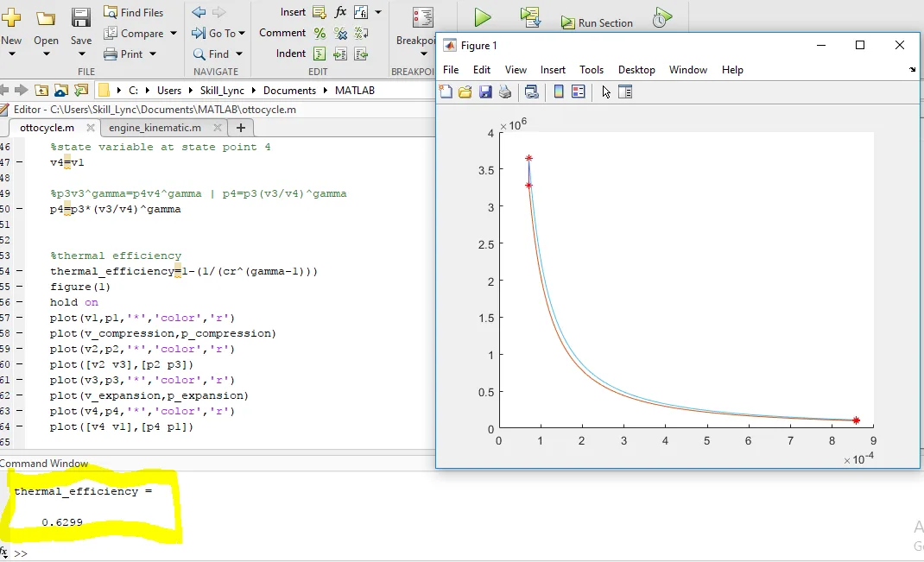Close the engine_kinematic.m tab
The width and height of the screenshot is (924, 562).
(218, 128)
